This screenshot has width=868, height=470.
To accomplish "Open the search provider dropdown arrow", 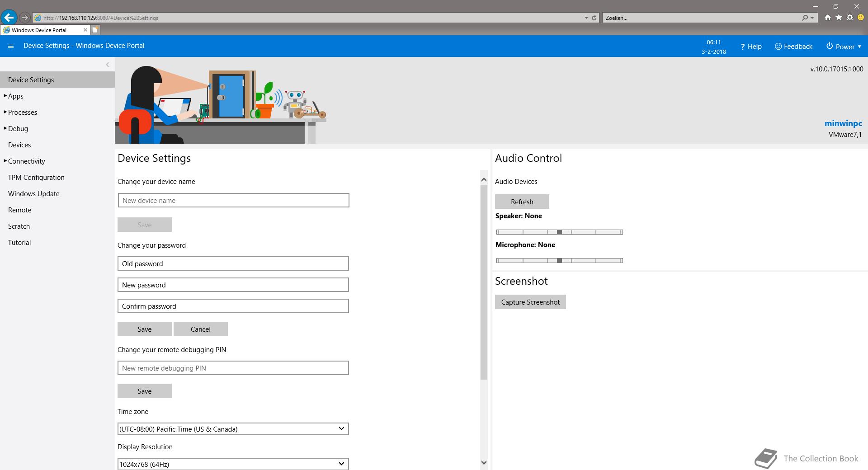I will pos(812,18).
